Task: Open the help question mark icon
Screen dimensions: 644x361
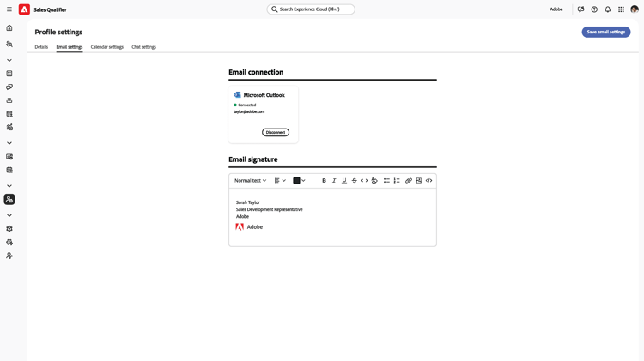Action: pos(594,9)
